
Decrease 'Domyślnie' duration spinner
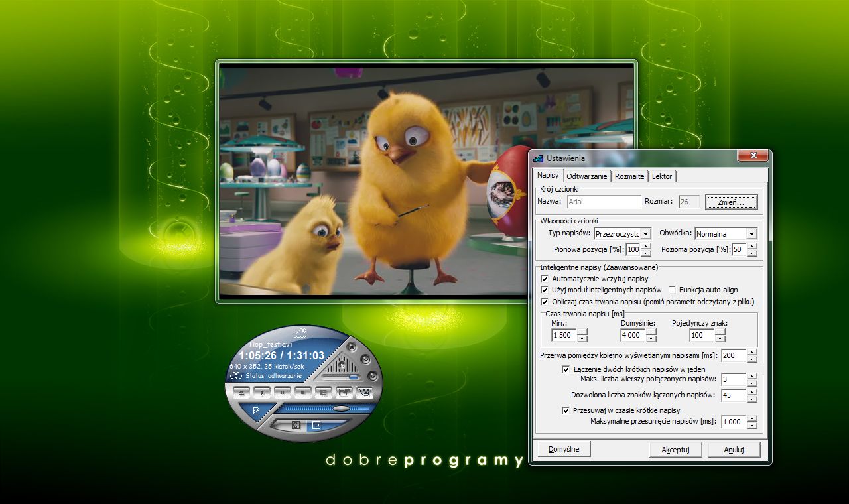[x=651, y=339]
